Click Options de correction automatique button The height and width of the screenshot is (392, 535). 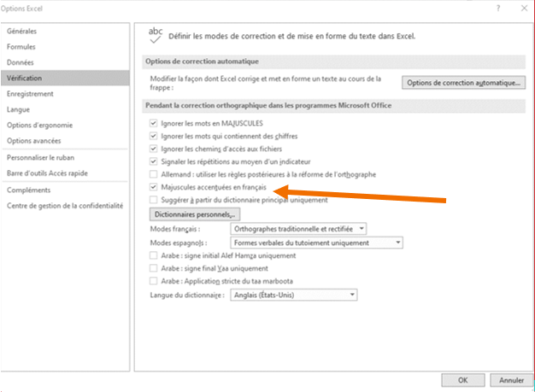pos(462,83)
